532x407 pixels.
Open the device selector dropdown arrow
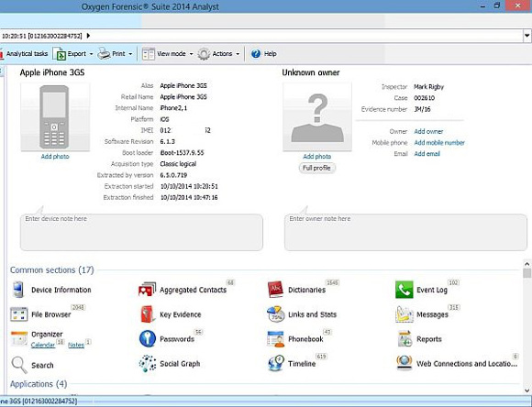coord(526,36)
